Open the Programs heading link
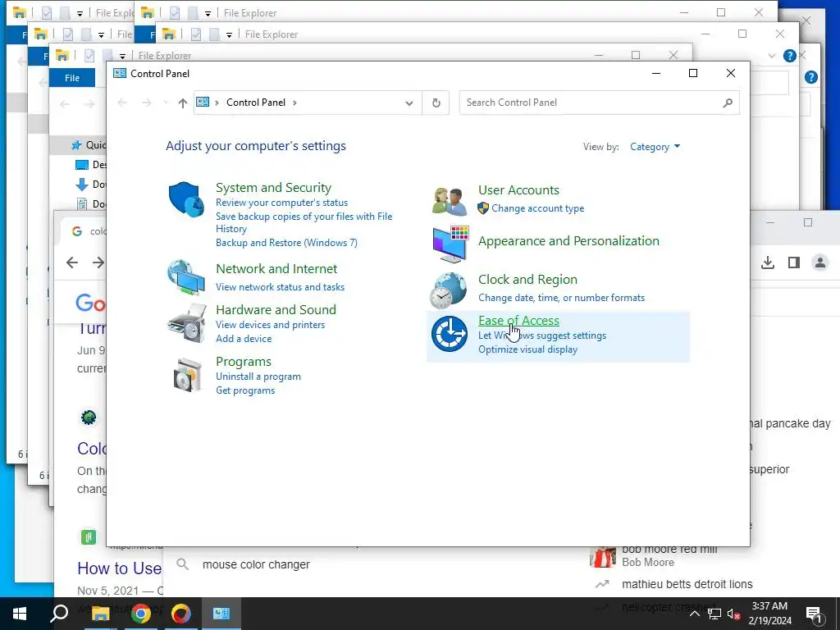 (243, 362)
